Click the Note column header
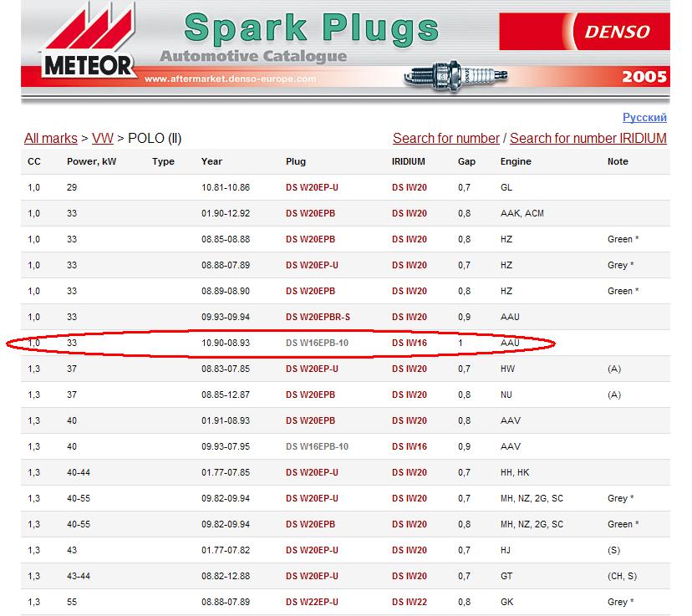The width and height of the screenshot is (692, 616). tap(618, 161)
